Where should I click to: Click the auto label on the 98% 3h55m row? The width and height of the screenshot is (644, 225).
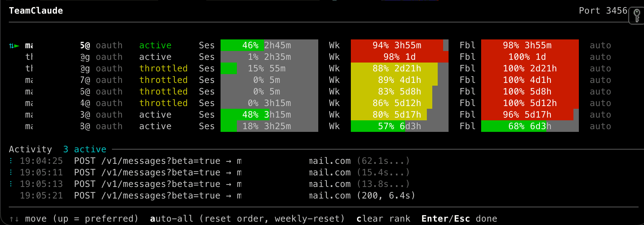click(x=601, y=45)
